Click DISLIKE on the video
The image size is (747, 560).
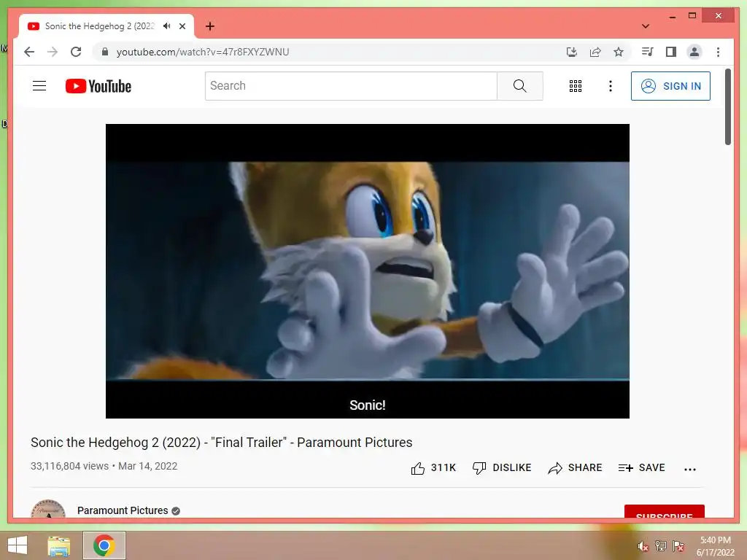tap(502, 468)
